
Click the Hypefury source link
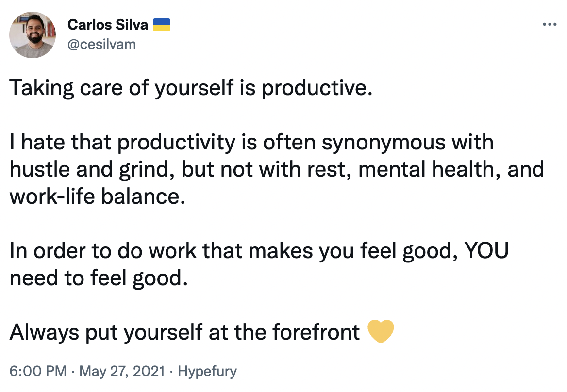(x=207, y=371)
